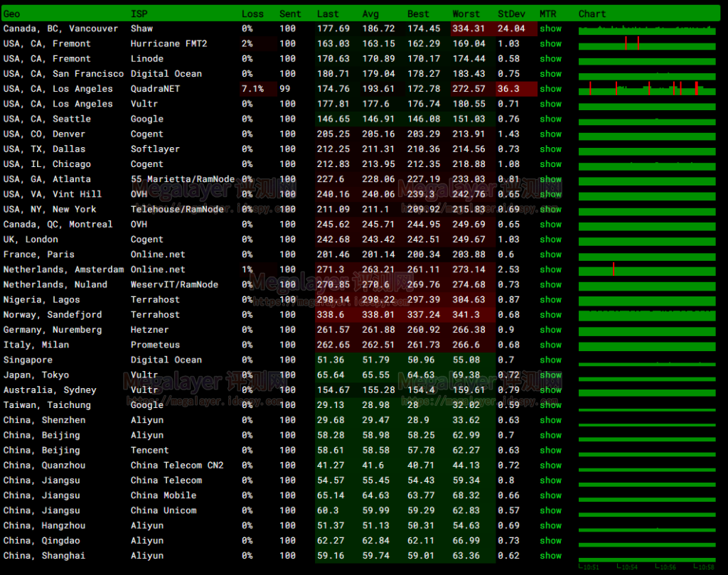This screenshot has width=728, height=575.
Task: Show MTR for Nigeria Lagos Terrahost
Action: pyautogui.click(x=551, y=300)
